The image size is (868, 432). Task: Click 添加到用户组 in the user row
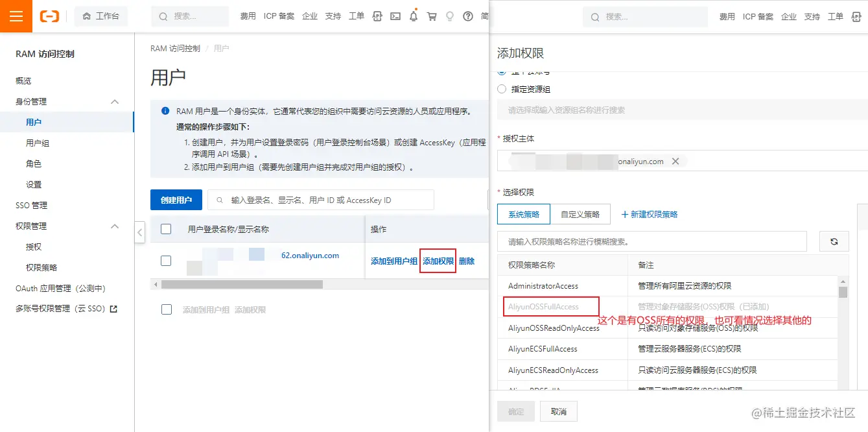(394, 261)
